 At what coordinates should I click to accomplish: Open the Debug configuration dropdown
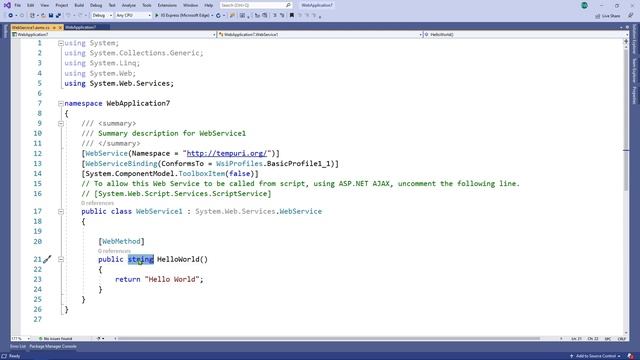pyautogui.click(x=102, y=16)
